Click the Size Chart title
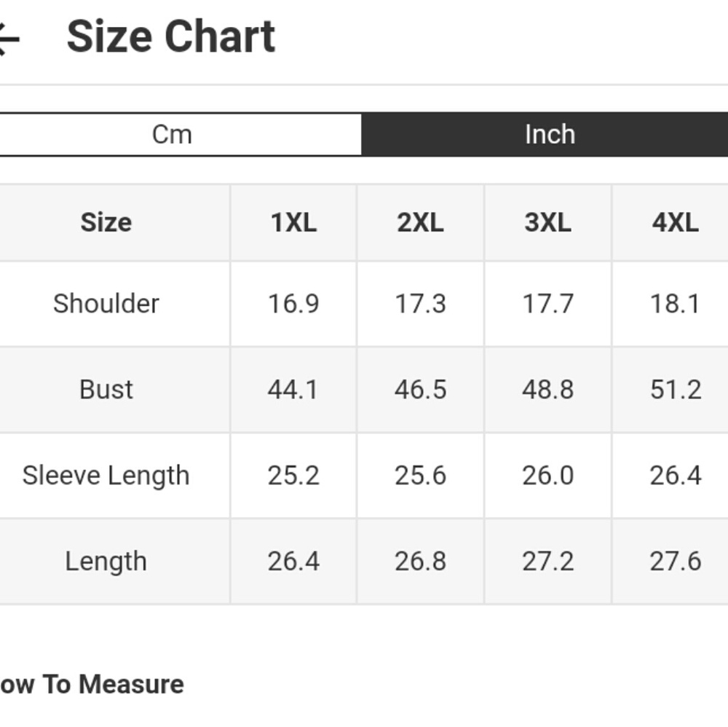Image resolution: width=728 pixels, height=727 pixels. (171, 36)
